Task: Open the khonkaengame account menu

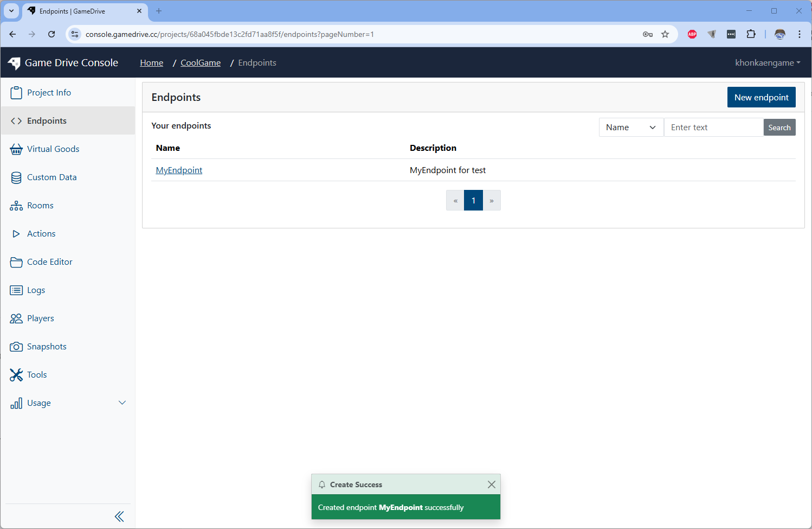Action: 767,62
